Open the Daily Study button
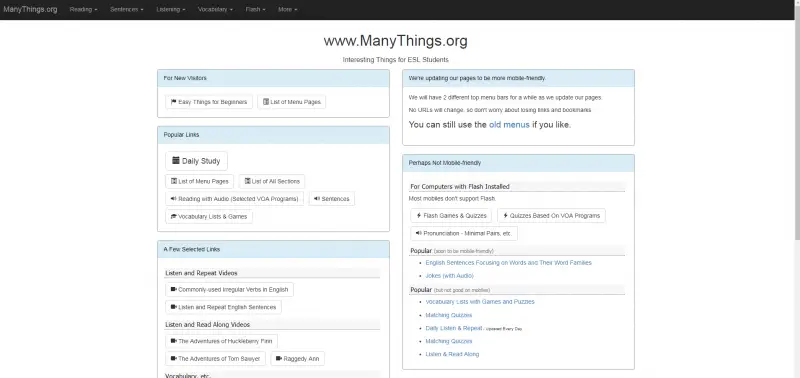This screenshot has width=800, height=378. tap(196, 161)
